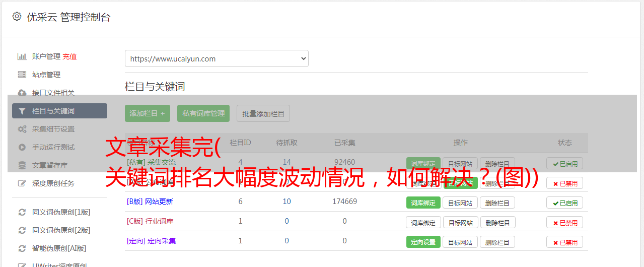The image size is (644, 267).
Task: Click the 已采集 table header
Action: [x=345, y=143]
